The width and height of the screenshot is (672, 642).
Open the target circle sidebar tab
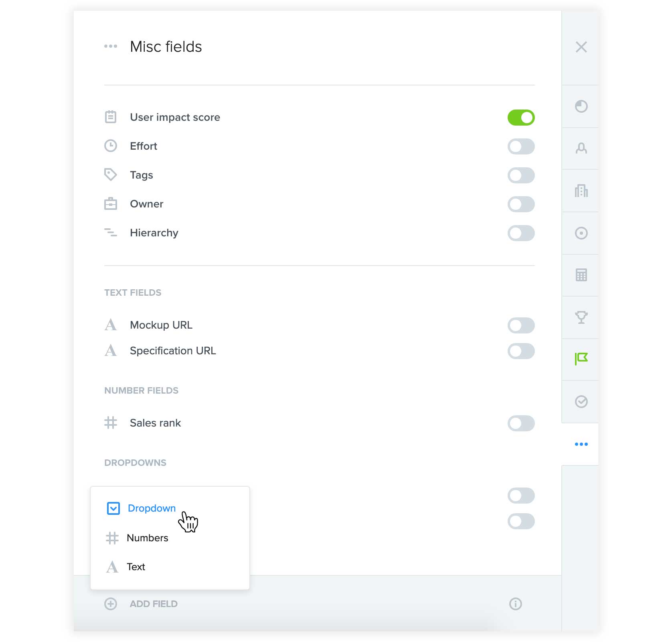[x=581, y=233]
